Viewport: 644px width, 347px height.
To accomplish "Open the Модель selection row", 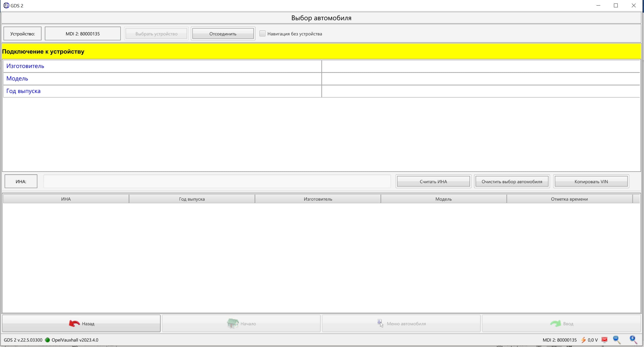I will 162,79.
